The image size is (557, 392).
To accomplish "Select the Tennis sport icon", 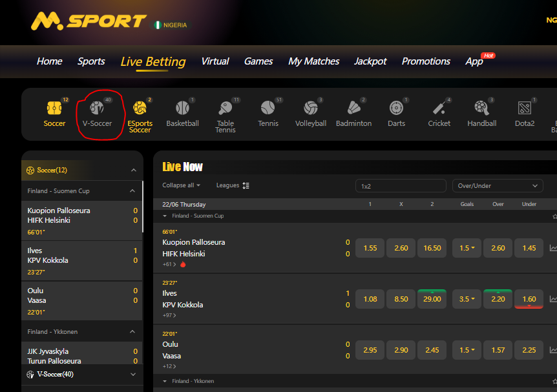I will coord(268,114).
